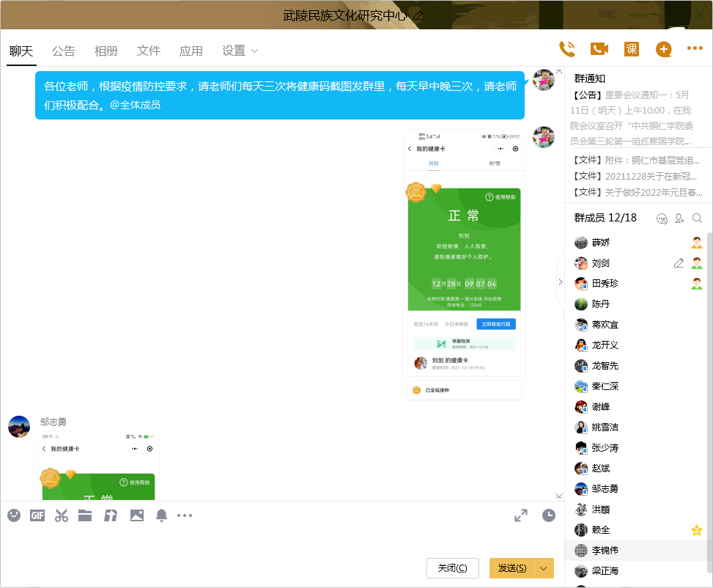Screen dimensions: 713x588
Task: Click the GIF sticker button
Action: point(37,515)
